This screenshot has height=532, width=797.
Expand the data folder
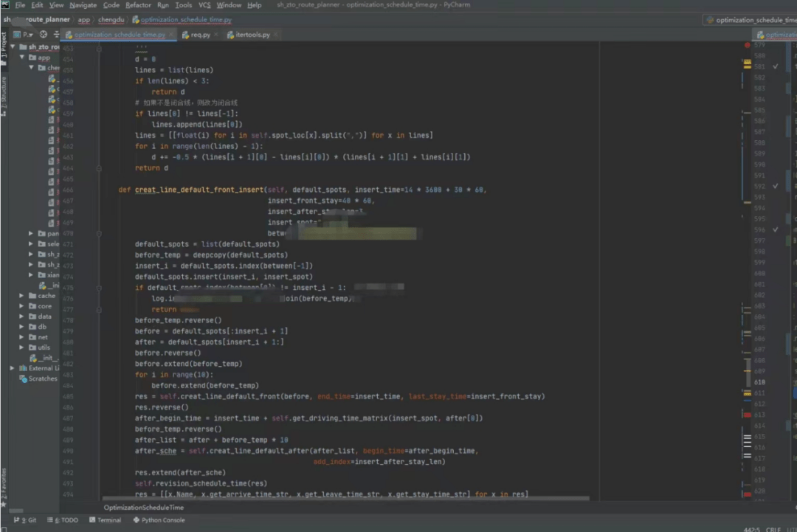tap(21, 316)
